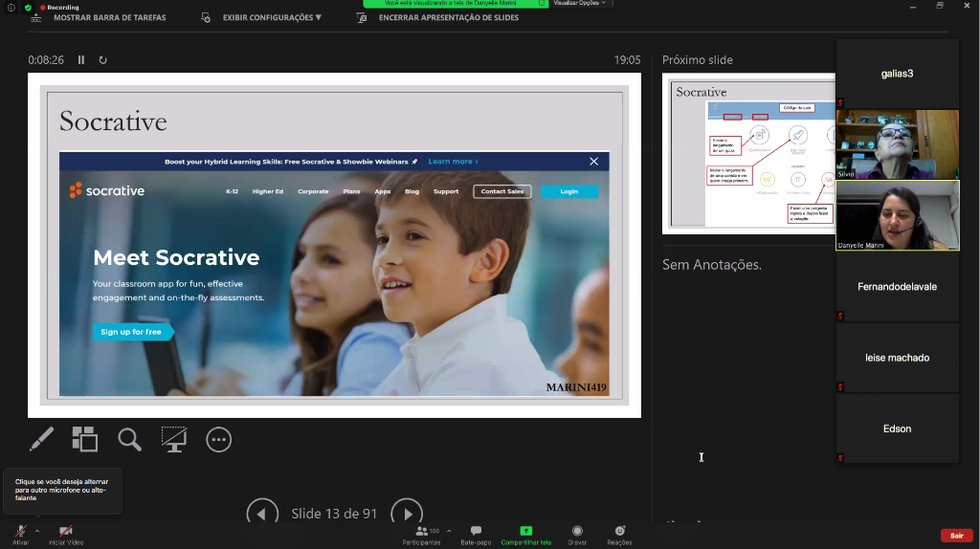Reset the presentation timer
The image size is (980, 549).
(x=103, y=60)
